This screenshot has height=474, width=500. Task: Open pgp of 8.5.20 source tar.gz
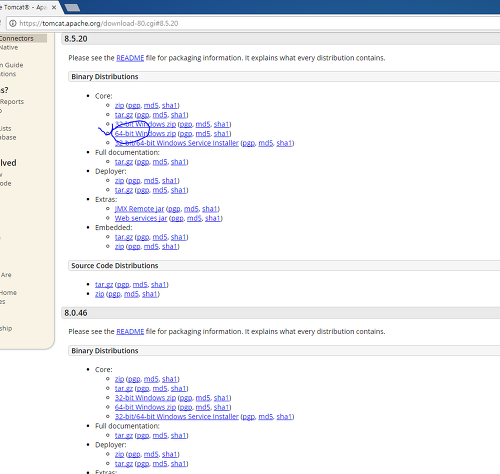click(123, 285)
